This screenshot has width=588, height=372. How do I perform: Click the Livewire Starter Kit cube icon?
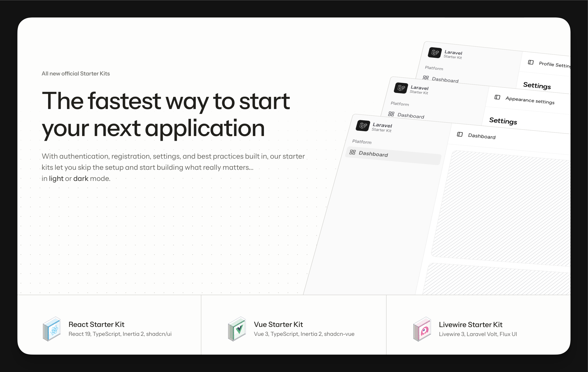[422, 329]
